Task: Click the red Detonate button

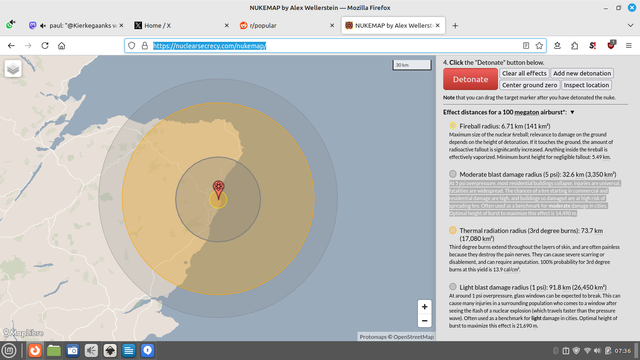Action: (470, 79)
